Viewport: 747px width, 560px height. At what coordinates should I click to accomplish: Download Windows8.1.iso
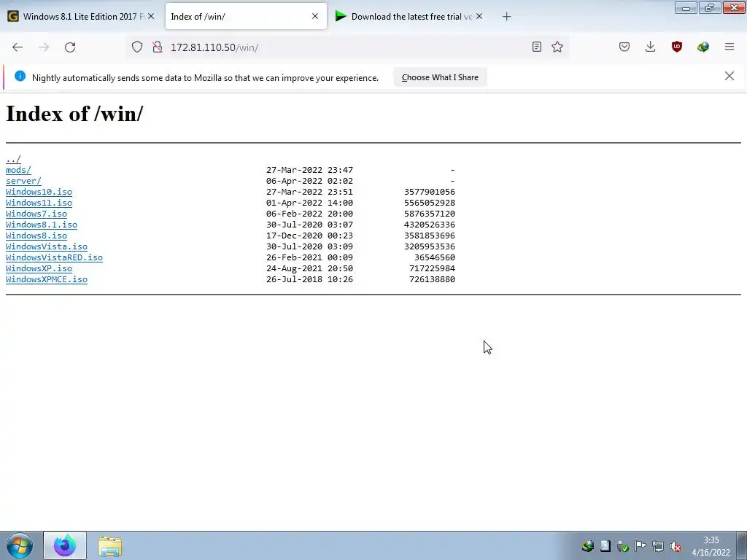(x=42, y=225)
